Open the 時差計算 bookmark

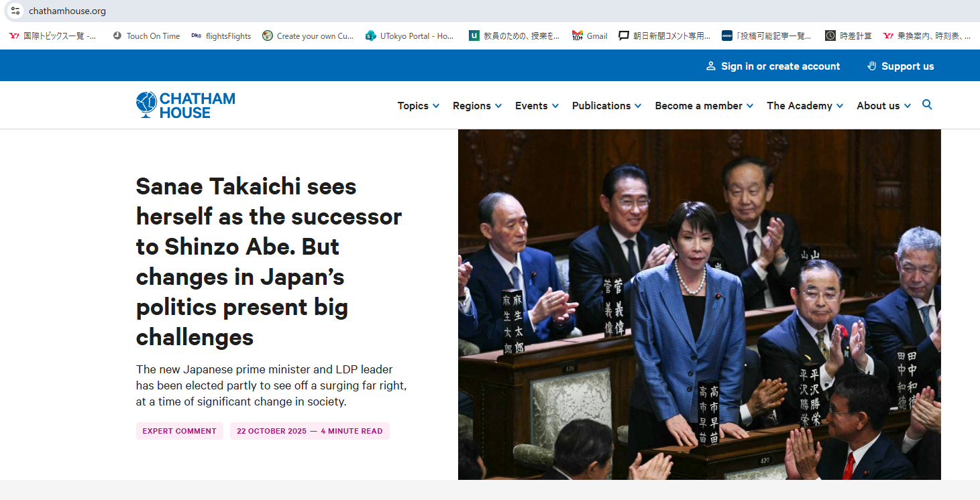(x=849, y=36)
